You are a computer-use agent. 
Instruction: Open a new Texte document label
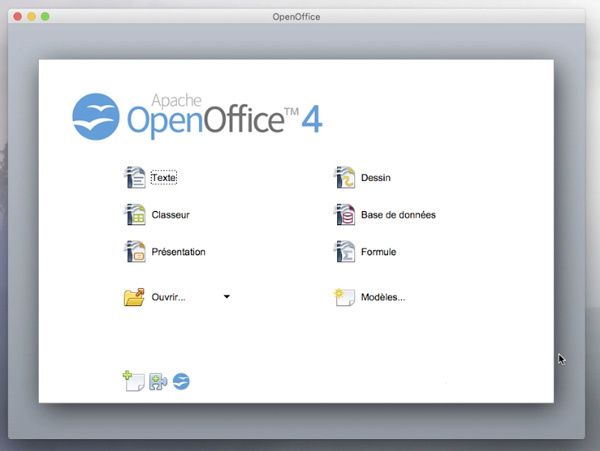(164, 177)
